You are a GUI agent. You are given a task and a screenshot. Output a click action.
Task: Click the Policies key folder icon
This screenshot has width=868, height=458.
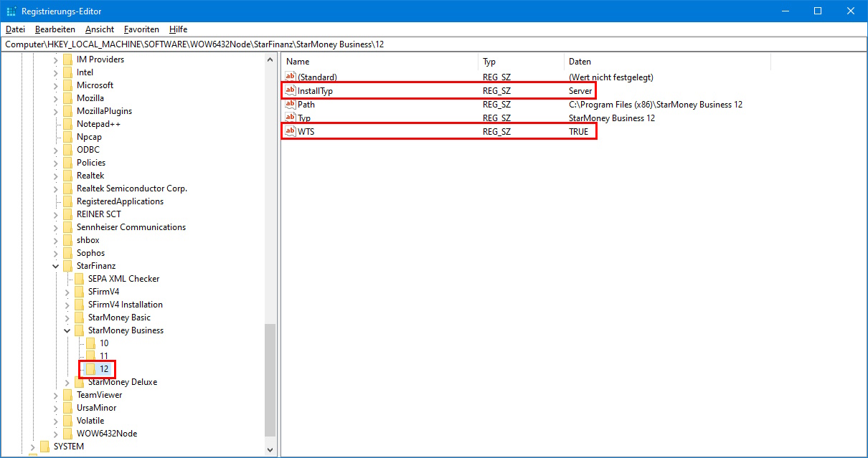pyautogui.click(x=67, y=163)
